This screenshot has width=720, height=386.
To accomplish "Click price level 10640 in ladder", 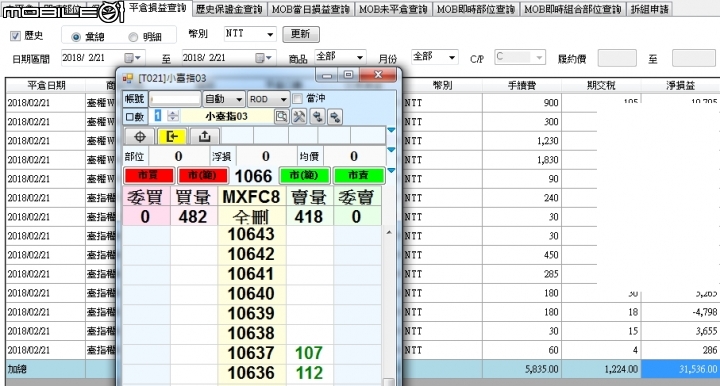I will point(251,294).
